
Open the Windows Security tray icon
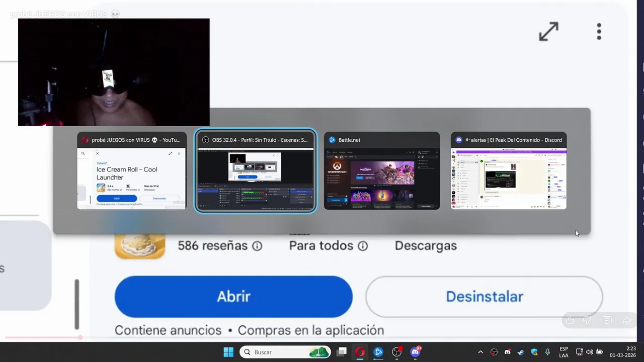click(534, 352)
